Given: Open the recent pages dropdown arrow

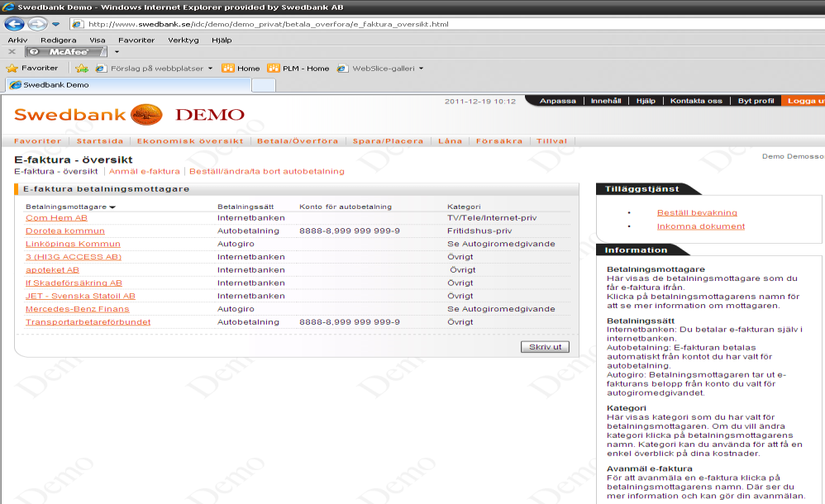Looking at the screenshot, I should (55, 24).
